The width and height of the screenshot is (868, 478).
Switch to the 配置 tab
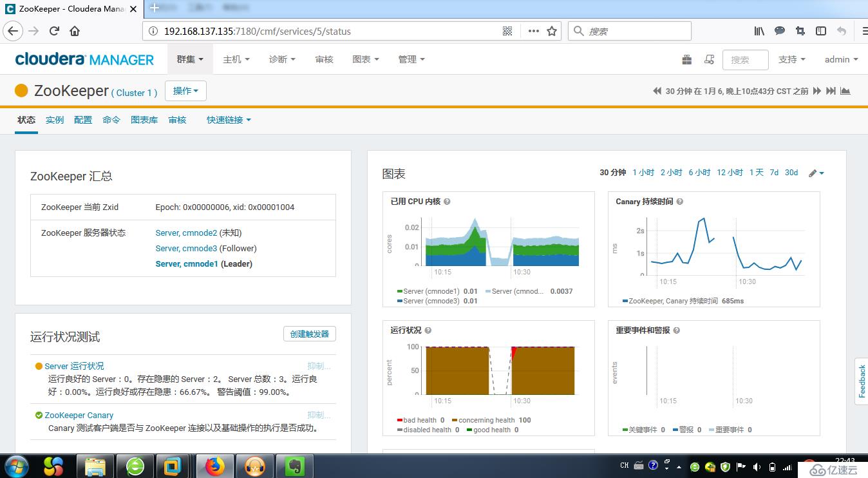[83, 120]
